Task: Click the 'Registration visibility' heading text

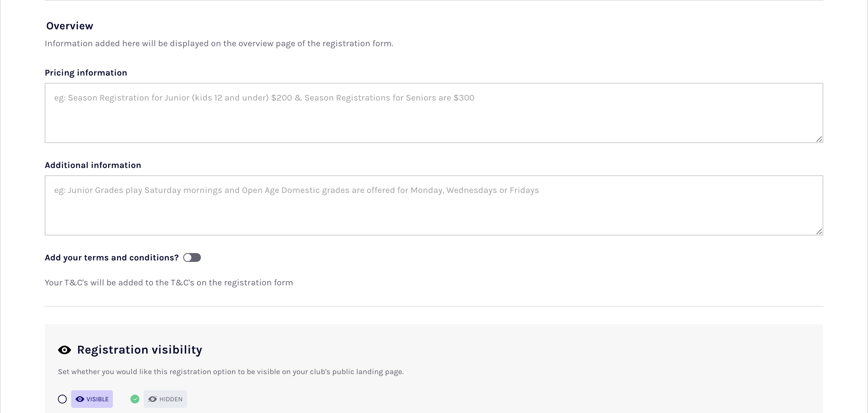Action: 139,350
